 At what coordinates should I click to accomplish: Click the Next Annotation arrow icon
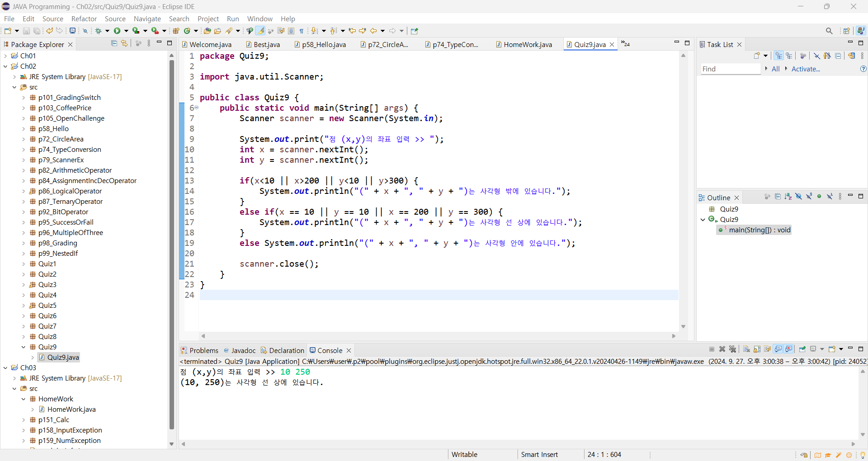pos(315,31)
